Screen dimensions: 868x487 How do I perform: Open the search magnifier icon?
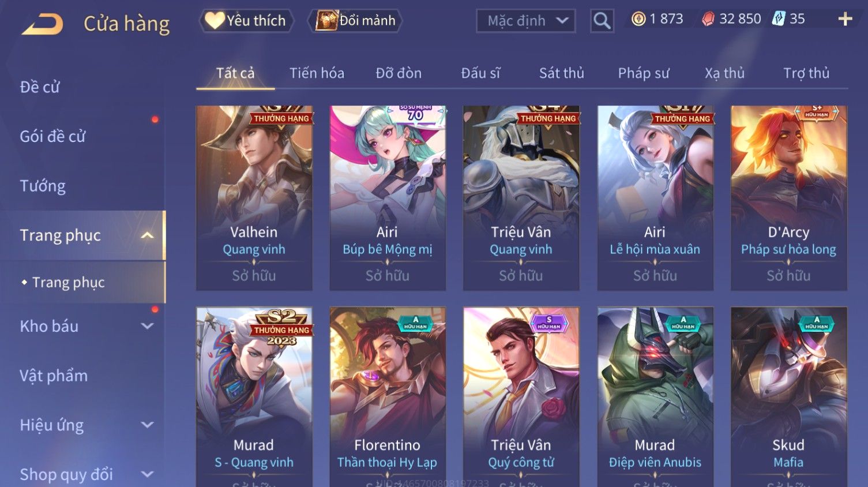pyautogui.click(x=602, y=21)
